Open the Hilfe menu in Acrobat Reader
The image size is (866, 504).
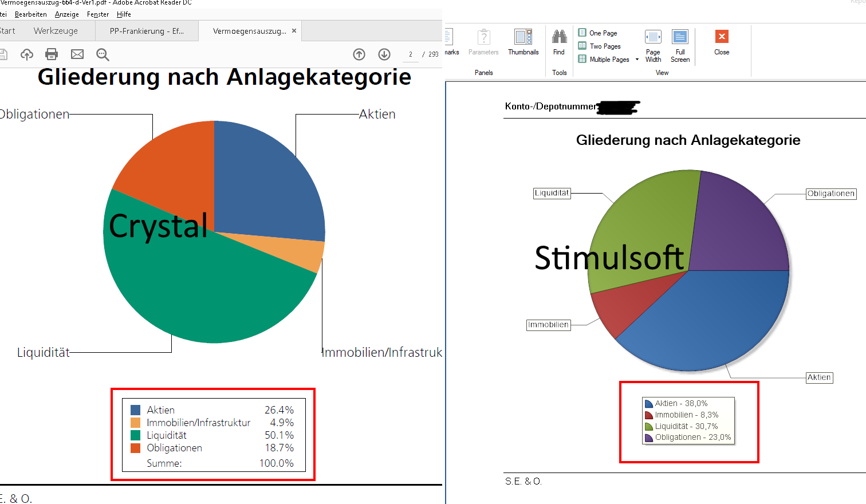click(x=124, y=14)
